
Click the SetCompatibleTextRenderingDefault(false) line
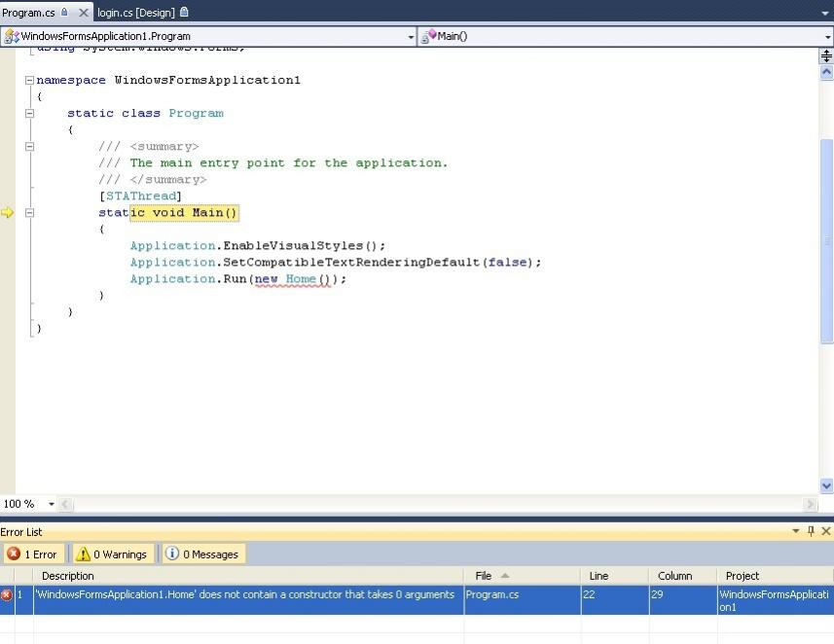336,263
